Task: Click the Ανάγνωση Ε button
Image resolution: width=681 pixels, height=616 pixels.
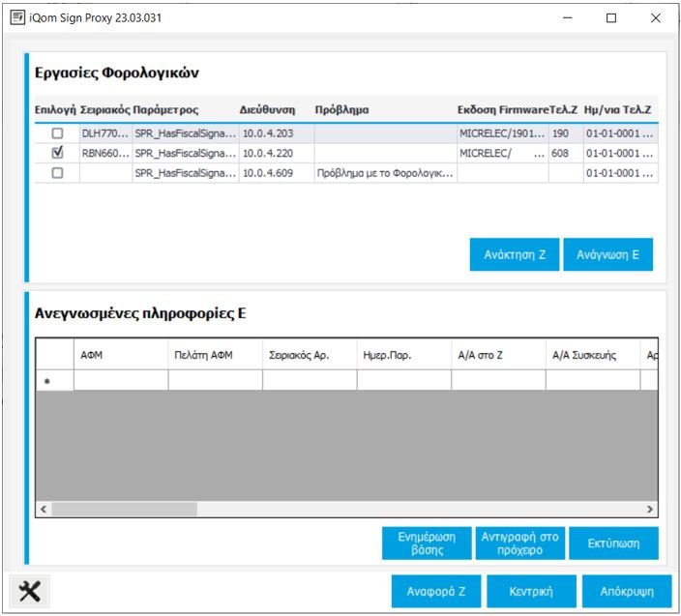Action: click(607, 255)
